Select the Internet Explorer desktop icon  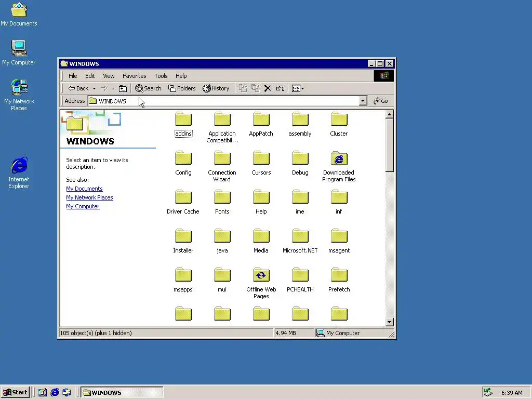tap(19, 173)
